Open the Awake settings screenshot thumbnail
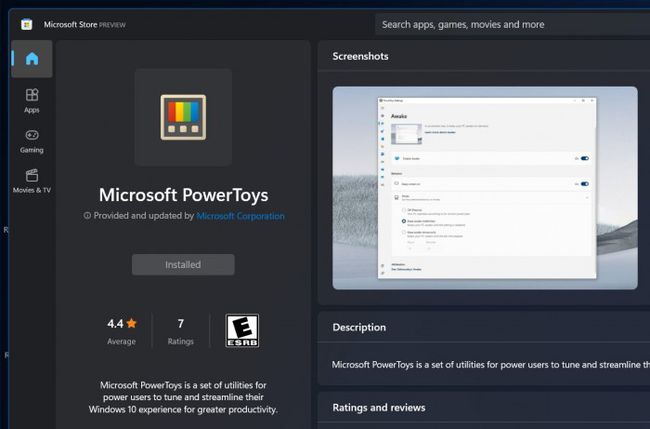Viewport: 650px width, 429px height. pos(485,188)
